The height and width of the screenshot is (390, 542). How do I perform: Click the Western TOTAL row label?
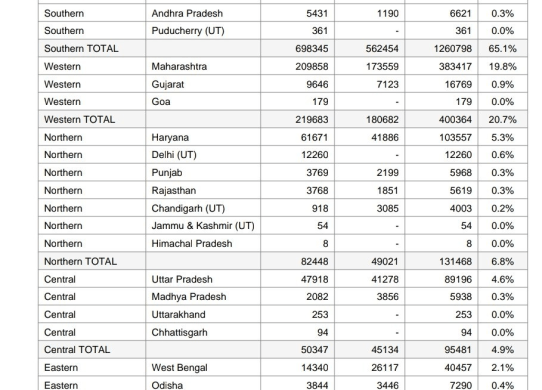point(80,120)
